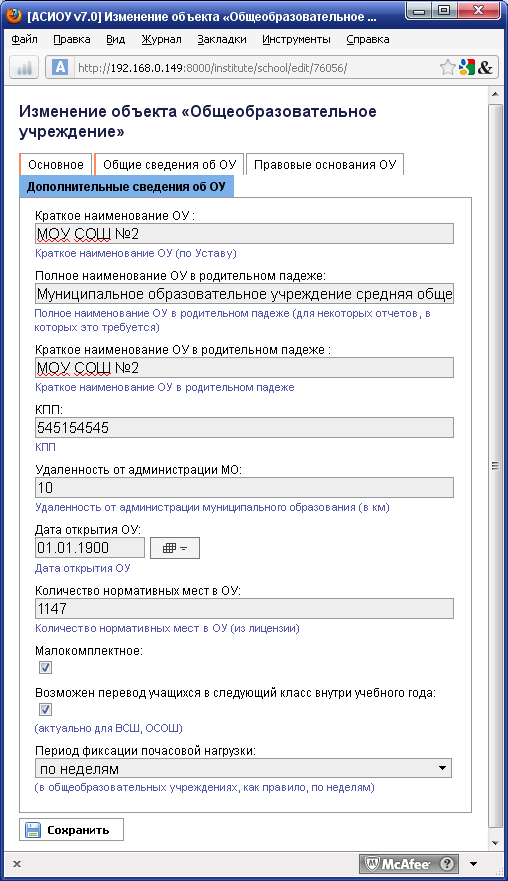Open the Инструменты menu
The width and height of the screenshot is (508, 881).
coord(296,39)
